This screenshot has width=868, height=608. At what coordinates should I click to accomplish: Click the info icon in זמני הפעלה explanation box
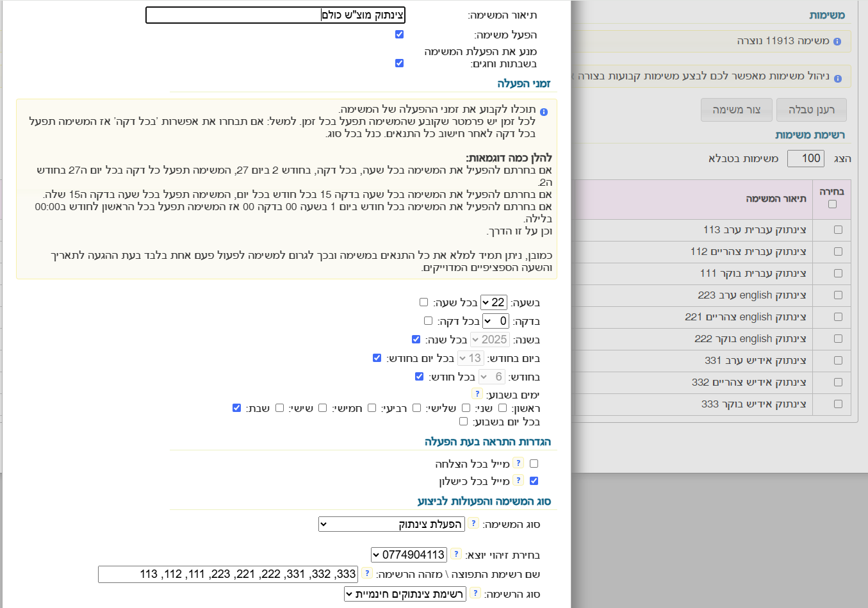pos(544,111)
